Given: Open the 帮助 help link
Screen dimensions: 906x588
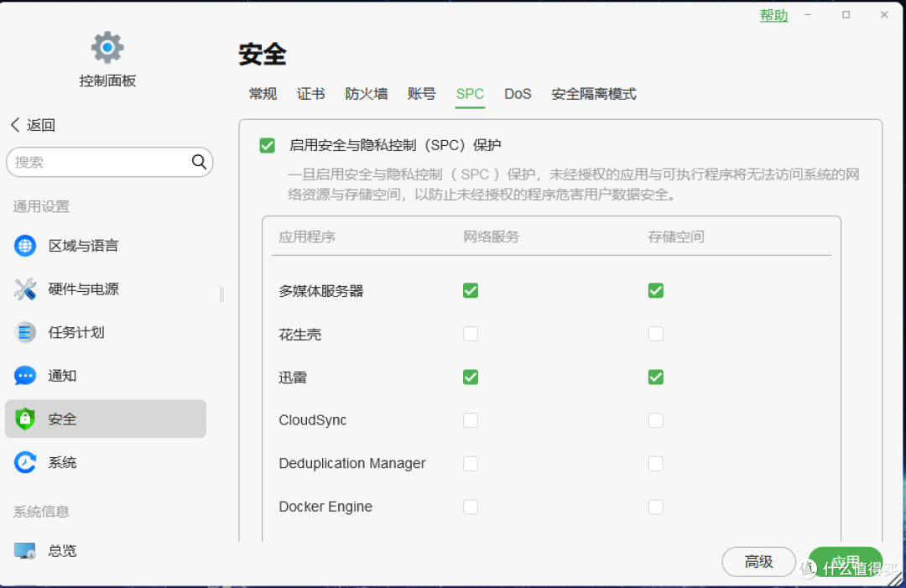Looking at the screenshot, I should click(x=773, y=16).
